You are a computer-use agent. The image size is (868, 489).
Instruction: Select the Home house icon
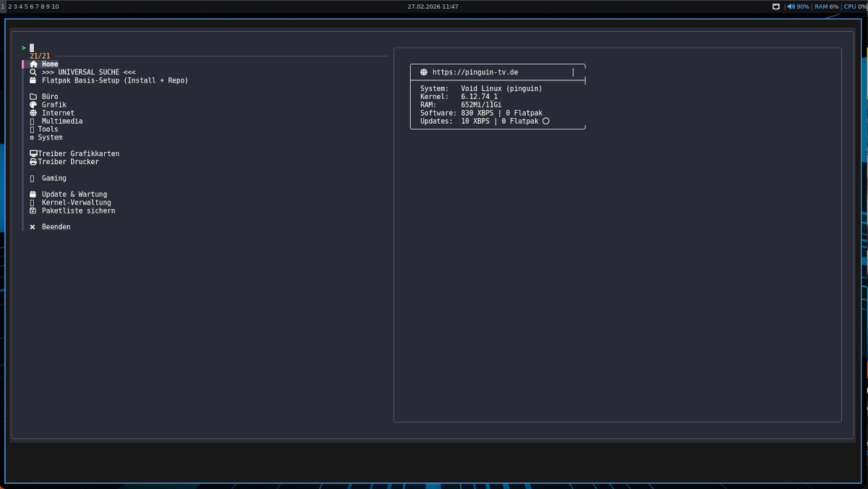[33, 64]
